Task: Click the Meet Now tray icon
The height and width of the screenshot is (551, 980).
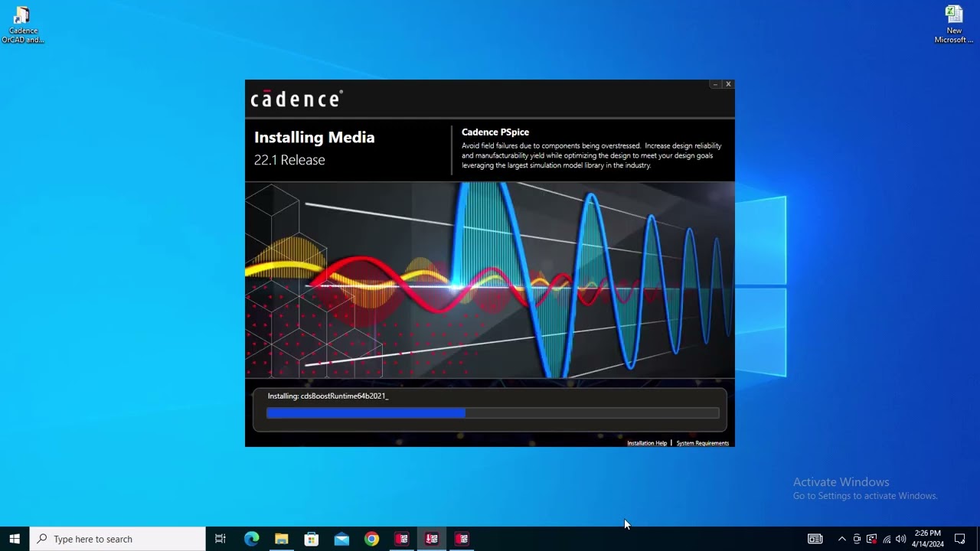Action: [857, 539]
